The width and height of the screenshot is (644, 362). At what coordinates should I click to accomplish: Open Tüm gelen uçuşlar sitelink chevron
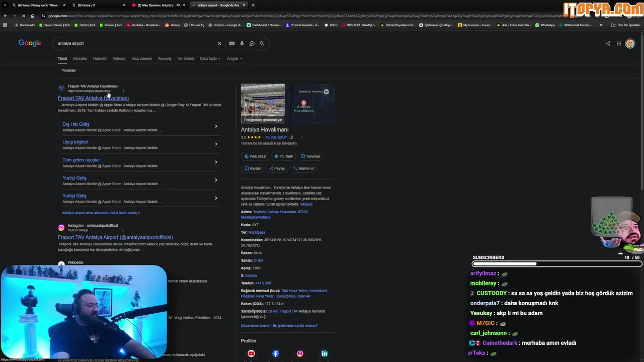(216, 162)
